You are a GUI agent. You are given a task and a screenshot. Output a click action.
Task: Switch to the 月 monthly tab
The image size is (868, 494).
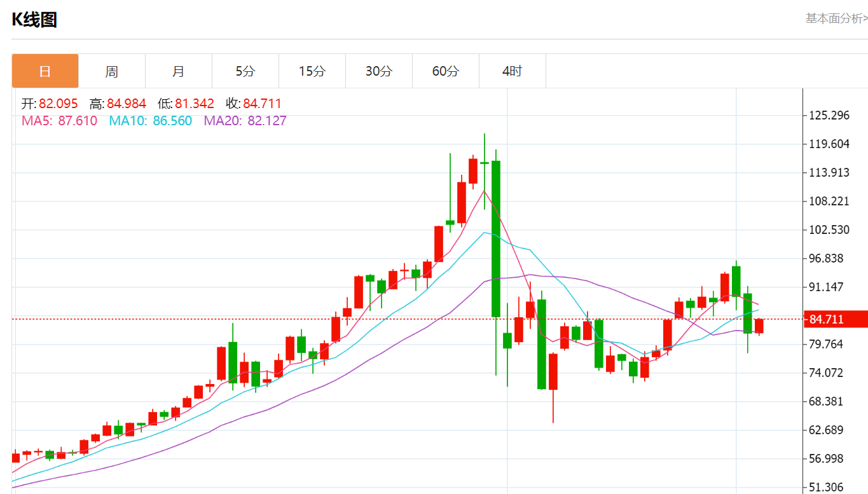(179, 71)
